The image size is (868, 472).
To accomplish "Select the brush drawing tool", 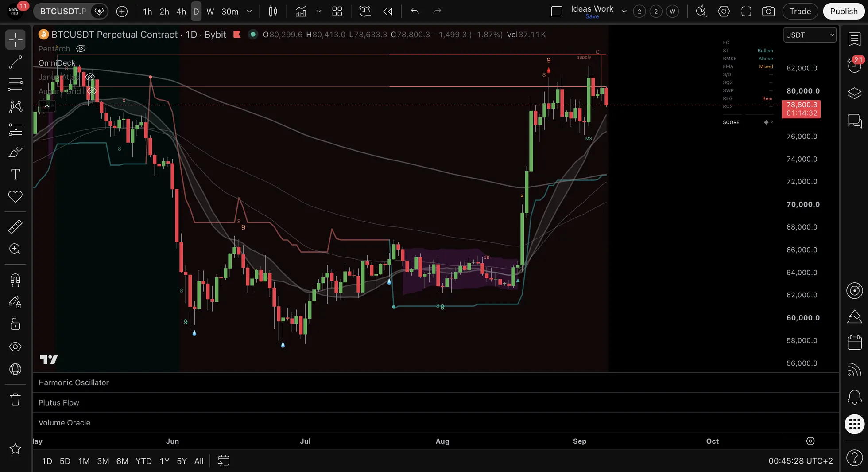I will tap(15, 152).
